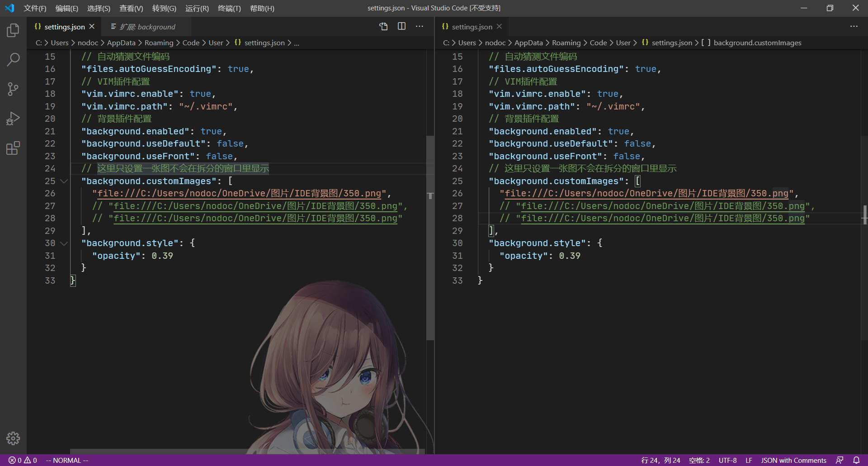The height and width of the screenshot is (466, 868).
Task: Open the 转到(G) menu
Action: [x=164, y=8]
